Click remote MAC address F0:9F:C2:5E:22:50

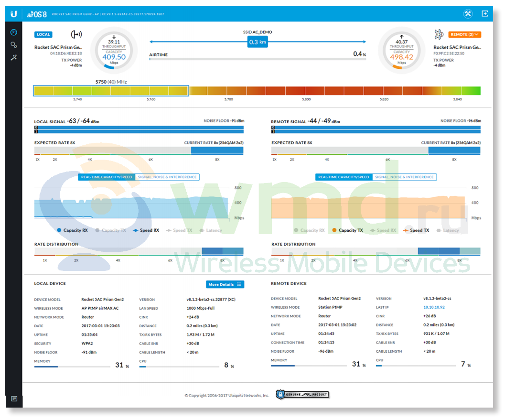(x=449, y=54)
